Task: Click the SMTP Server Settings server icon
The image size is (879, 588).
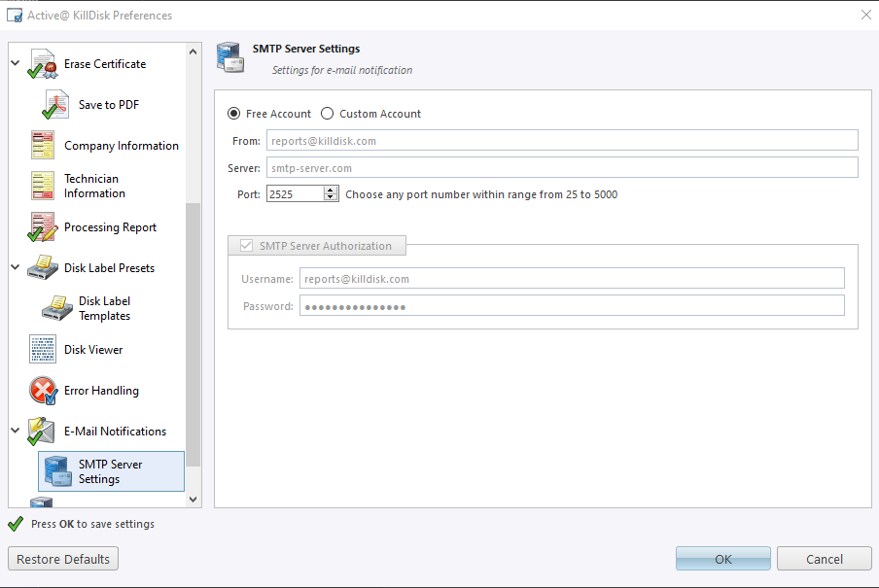Action: pos(58,471)
